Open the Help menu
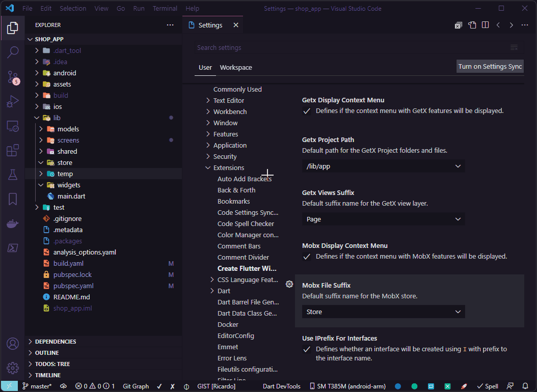This screenshot has height=392, width=537. pyautogui.click(x=193, y=9)
